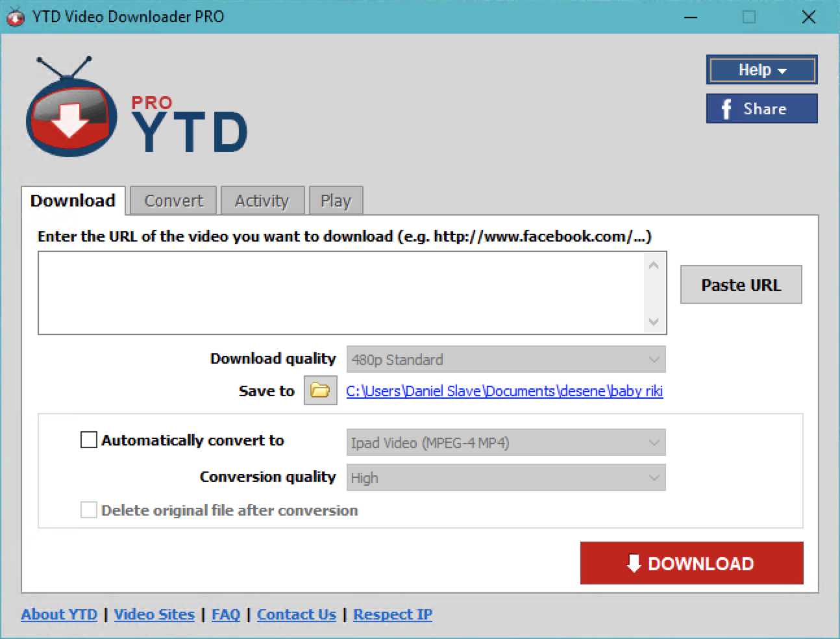
Task: Open the Respect IP link
Action: [x=393, y=614]
